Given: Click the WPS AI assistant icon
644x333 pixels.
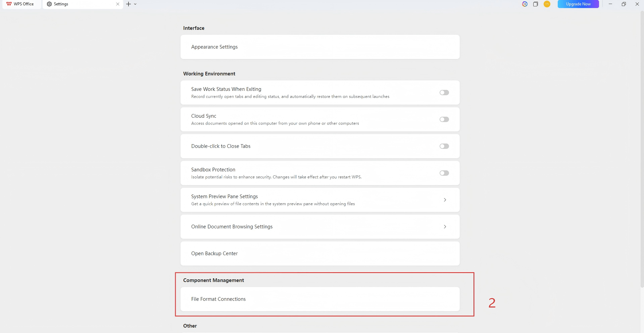Looking at the screenshot, I should click(525, 4).
